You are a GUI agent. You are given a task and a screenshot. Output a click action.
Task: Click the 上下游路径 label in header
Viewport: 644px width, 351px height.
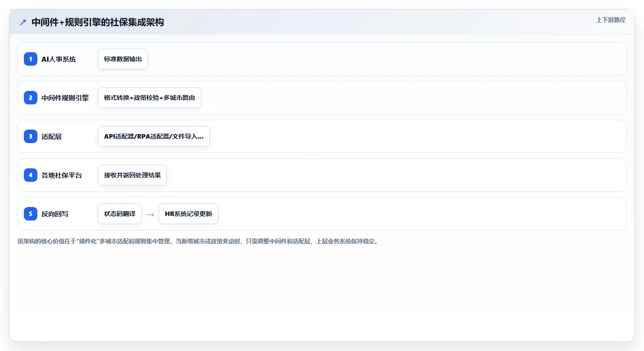tap(611, 20)
